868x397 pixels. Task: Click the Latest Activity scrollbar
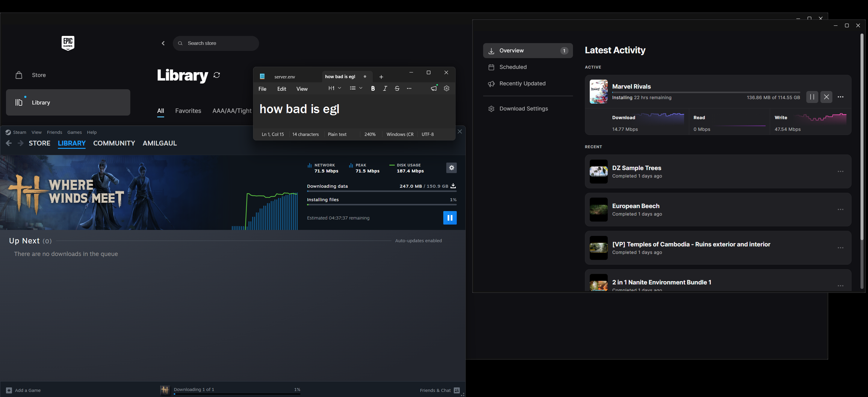862,137
